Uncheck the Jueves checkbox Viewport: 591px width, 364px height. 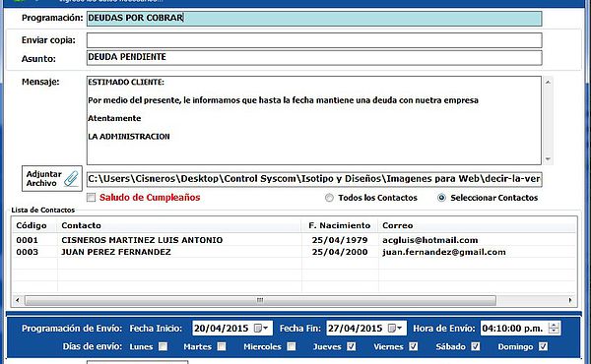click(x=352, y=346)
